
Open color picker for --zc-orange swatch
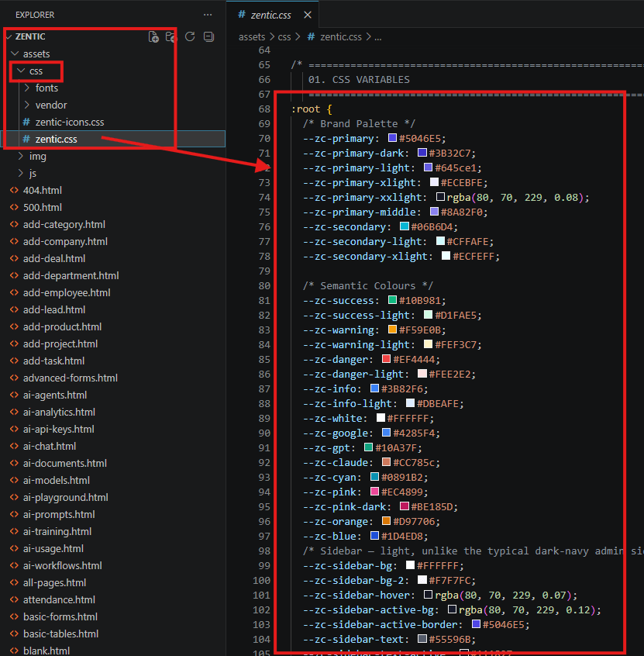point(387,521)
